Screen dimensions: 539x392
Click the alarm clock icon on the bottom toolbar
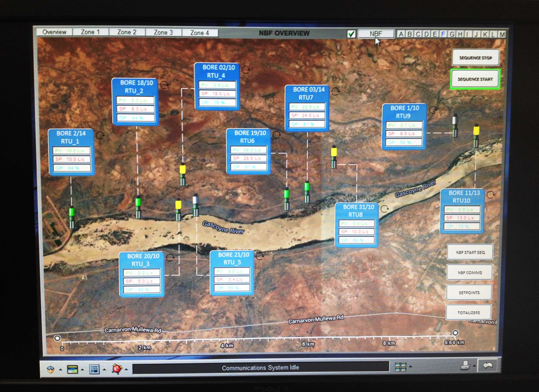[117, 369]
